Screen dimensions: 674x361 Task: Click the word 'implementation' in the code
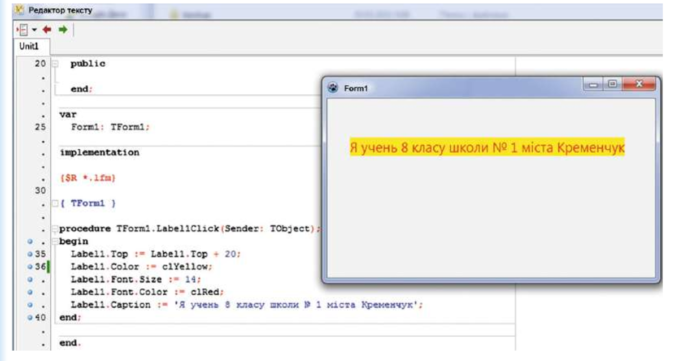pos(99,153)
